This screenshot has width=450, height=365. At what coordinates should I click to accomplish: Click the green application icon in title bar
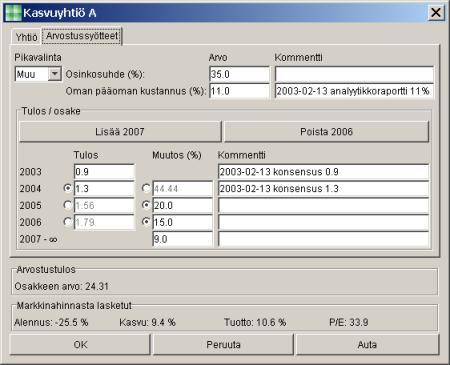tap(14, 13)
